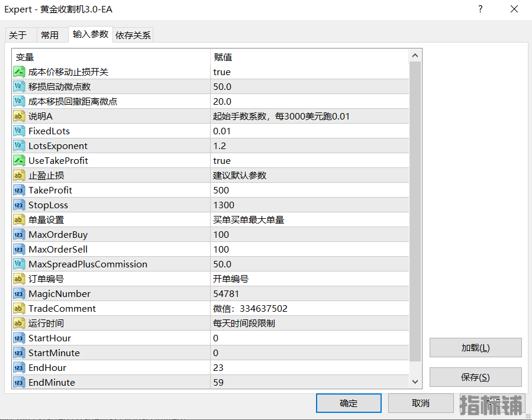The height and width of the screenshot is (420, 532).
Task: Click the TakeProfit value 500
Action: 221,190
